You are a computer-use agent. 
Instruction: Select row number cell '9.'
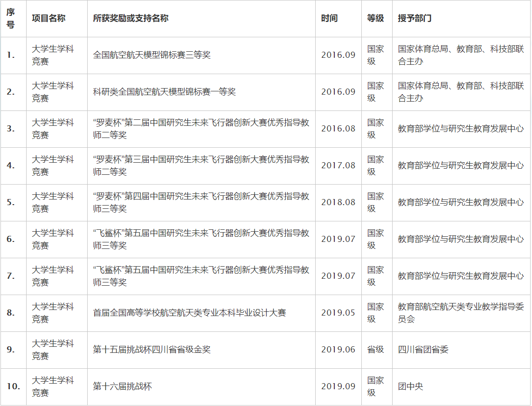click(x=13, y=350)
